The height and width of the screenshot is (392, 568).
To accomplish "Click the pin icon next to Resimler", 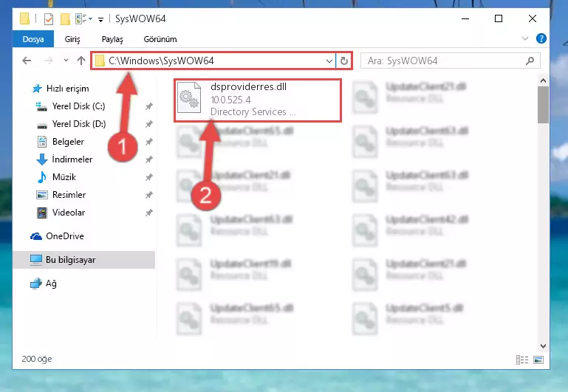I will [x=149, y=195].
